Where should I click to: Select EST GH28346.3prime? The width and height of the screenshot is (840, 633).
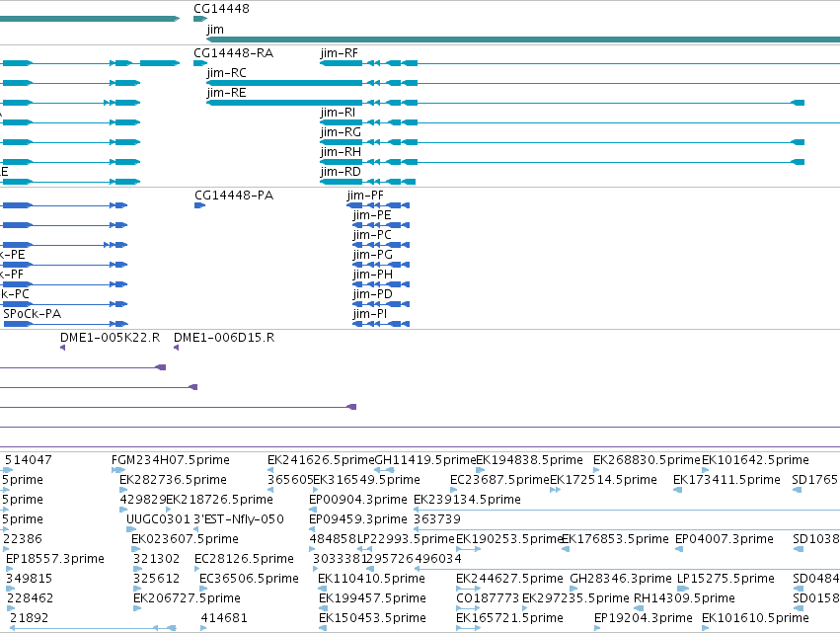click(x=620, y=579)
